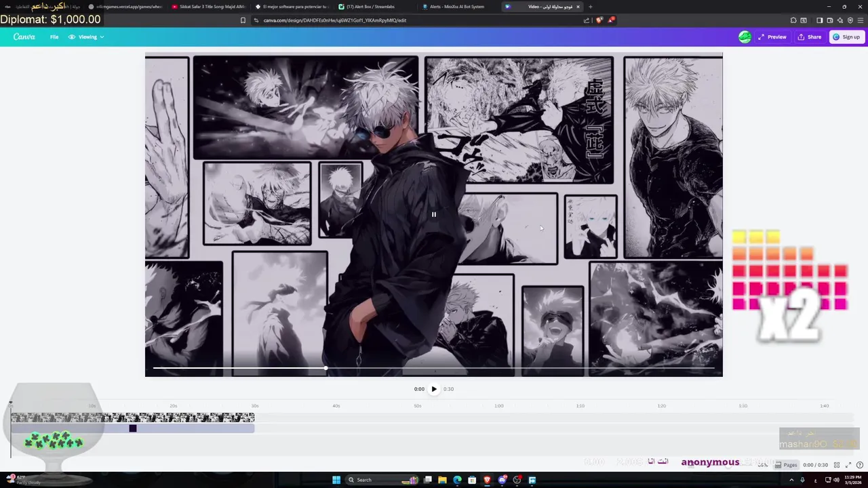Open a new browser tab

pos(590,7)
